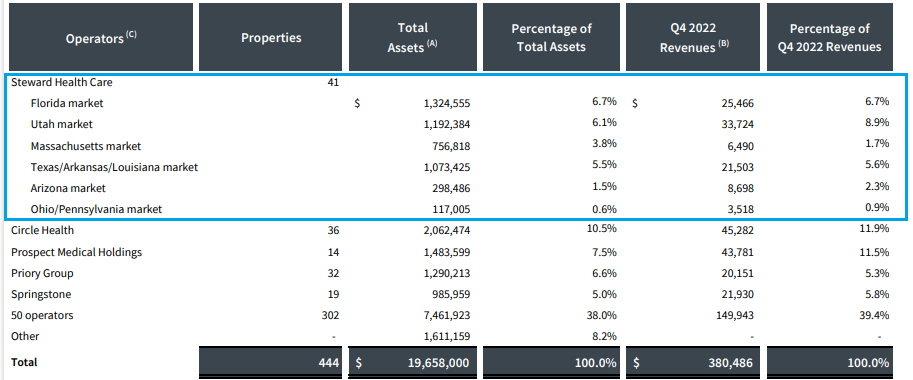Image resolution: width=913 pixels, height=380 pixels.
Task: Click the Texas/Arkansas/Louisiana market label
Action: point(114,167)
